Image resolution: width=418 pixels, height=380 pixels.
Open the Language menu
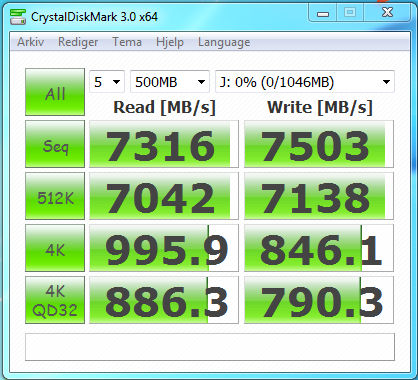coord(224,42)
